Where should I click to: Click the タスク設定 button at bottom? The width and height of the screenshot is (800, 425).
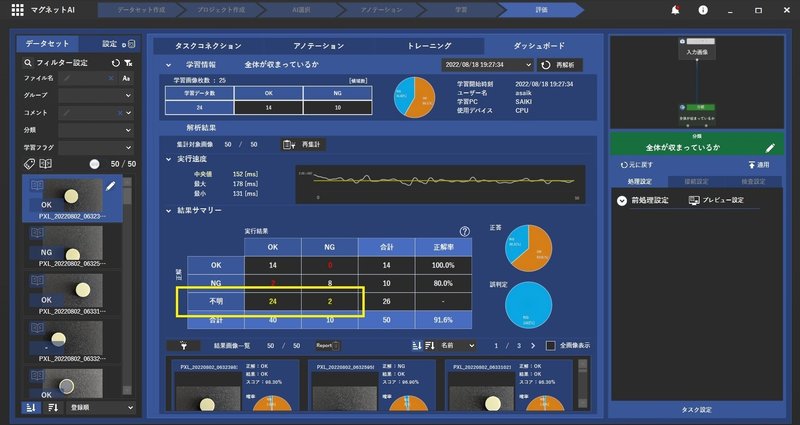pos(696,410)
